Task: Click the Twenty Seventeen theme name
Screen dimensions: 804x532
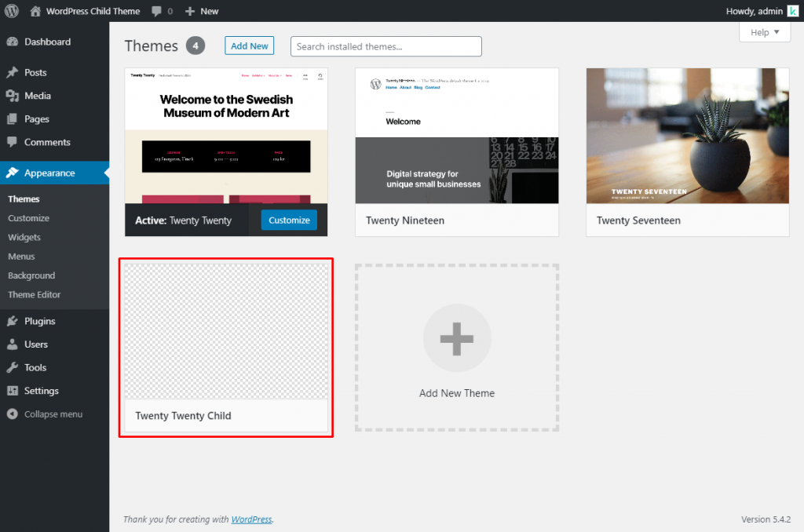Action: click(638, 220)
